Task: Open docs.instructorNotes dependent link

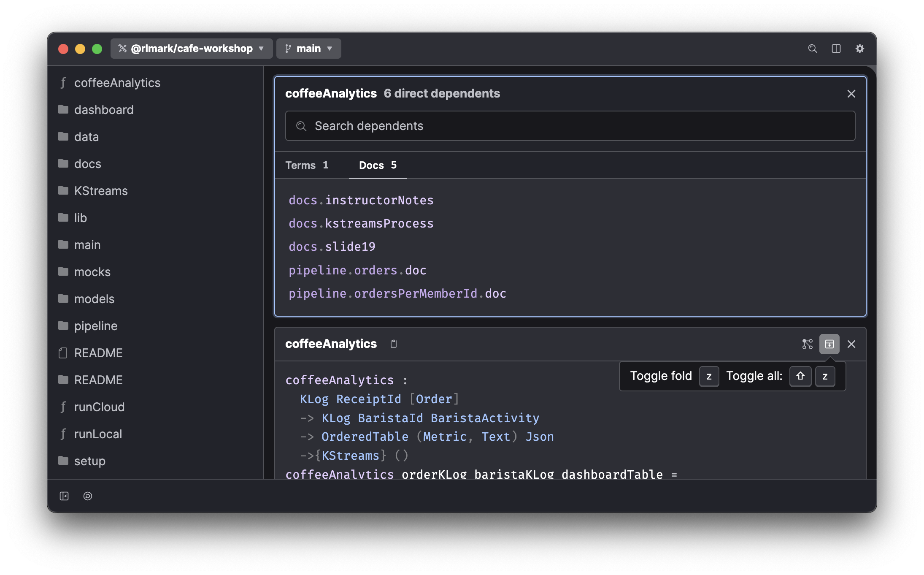Action: coord(361,200)
